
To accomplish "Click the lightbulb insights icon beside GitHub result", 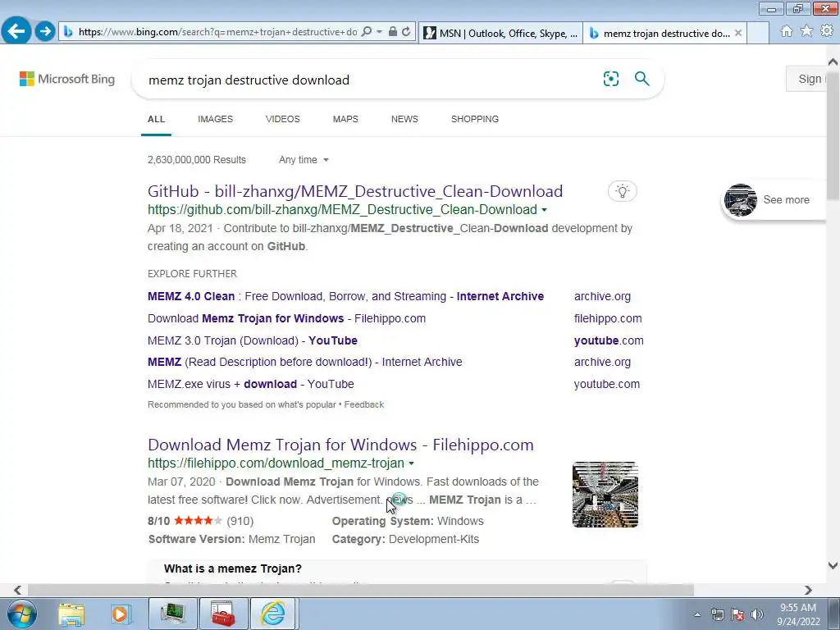I will tap(622, 191).
